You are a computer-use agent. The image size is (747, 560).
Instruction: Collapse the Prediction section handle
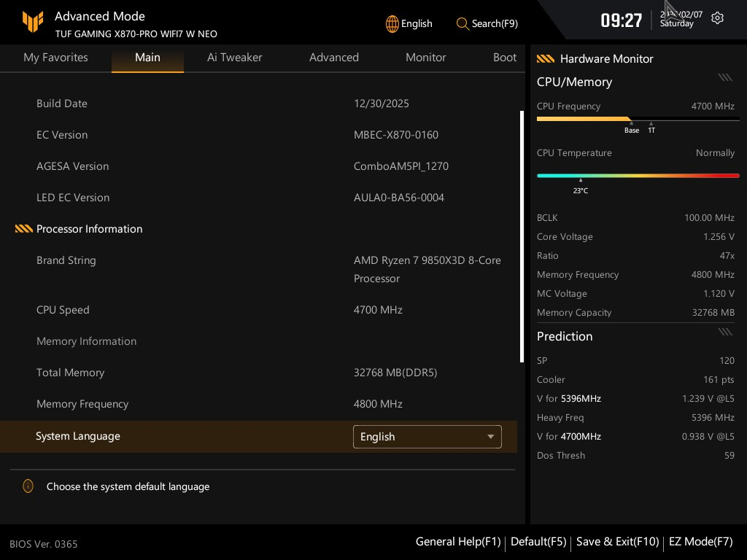[x=724, y=332]
